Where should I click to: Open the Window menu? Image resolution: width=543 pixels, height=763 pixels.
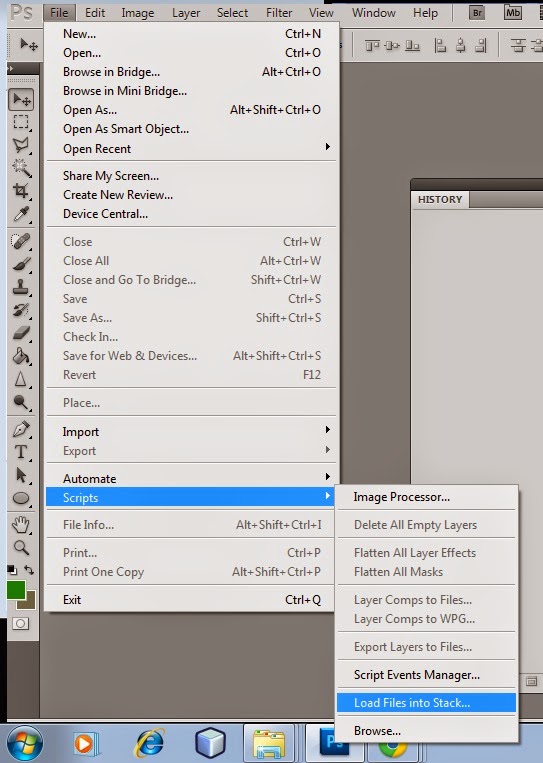point(374,13)
